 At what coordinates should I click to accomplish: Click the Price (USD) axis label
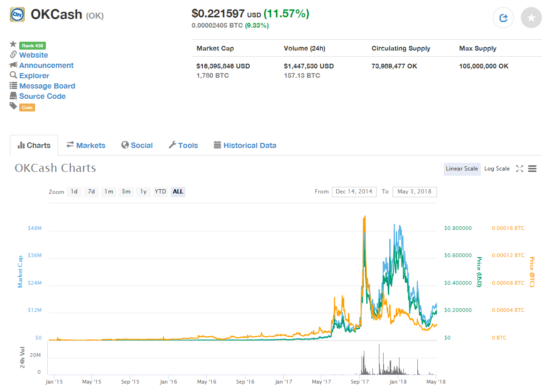479,272
